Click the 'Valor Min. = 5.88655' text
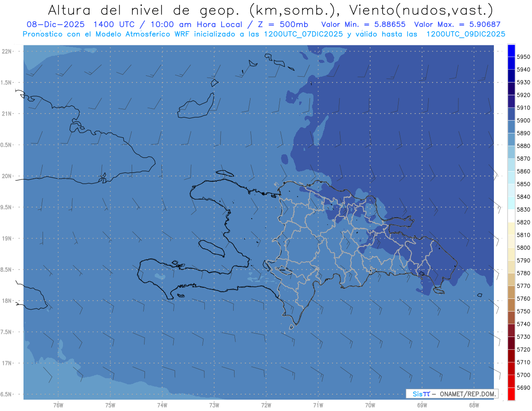The width and height of the screenshot is (532, 411). (x=364, y=25)
